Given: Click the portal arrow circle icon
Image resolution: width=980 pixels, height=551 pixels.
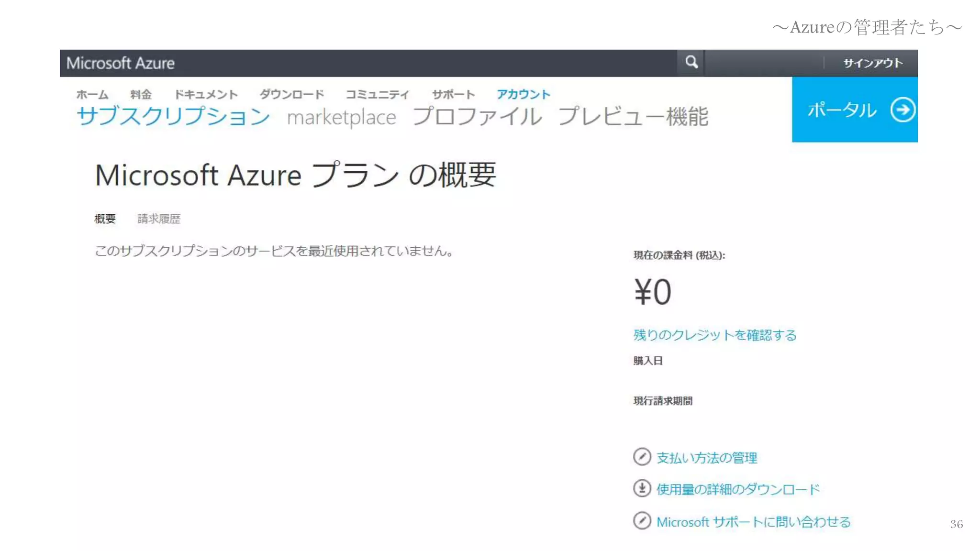Looking at the screenshot, I should (902, 110).
